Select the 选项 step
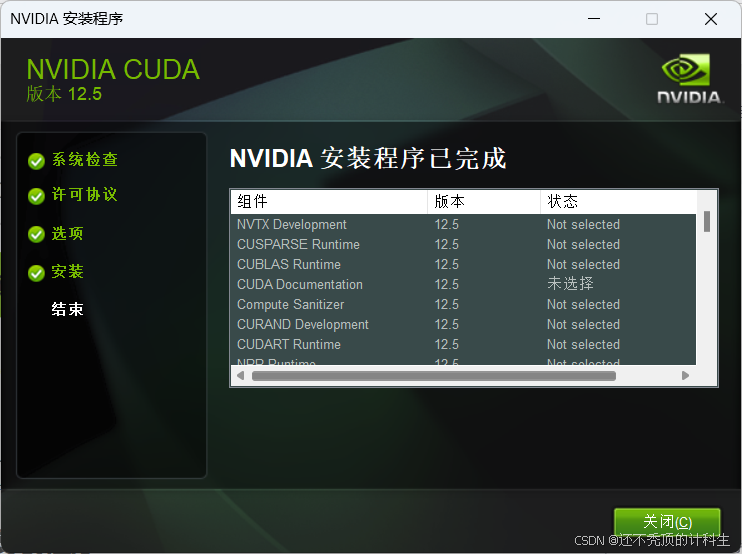 click(x=68, y=233)
